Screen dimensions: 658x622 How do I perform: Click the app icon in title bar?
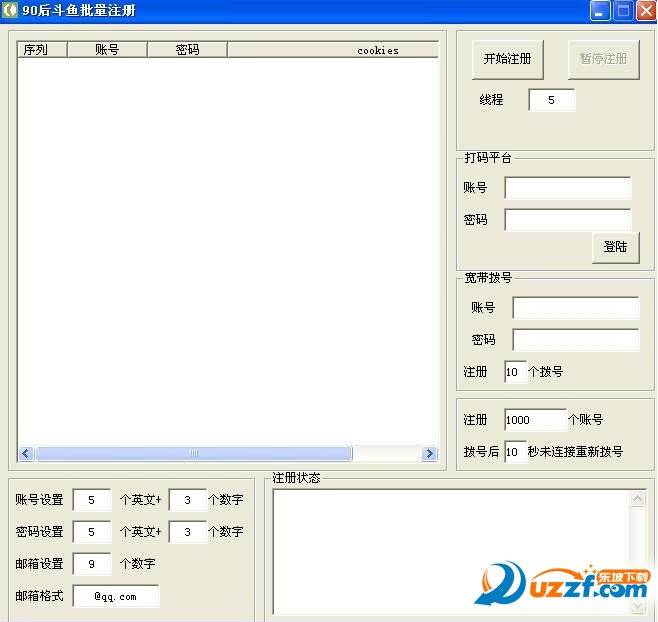[x=10, y=10]
